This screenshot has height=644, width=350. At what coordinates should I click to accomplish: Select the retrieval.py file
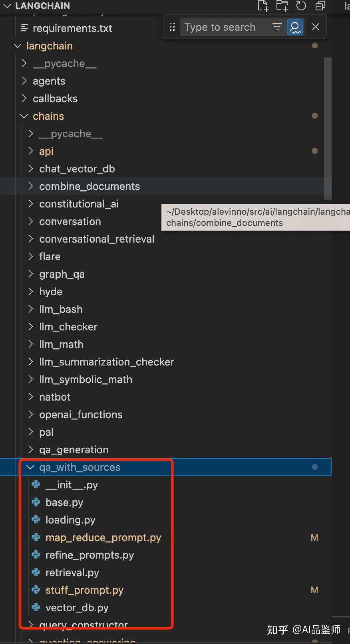point(72,573)
